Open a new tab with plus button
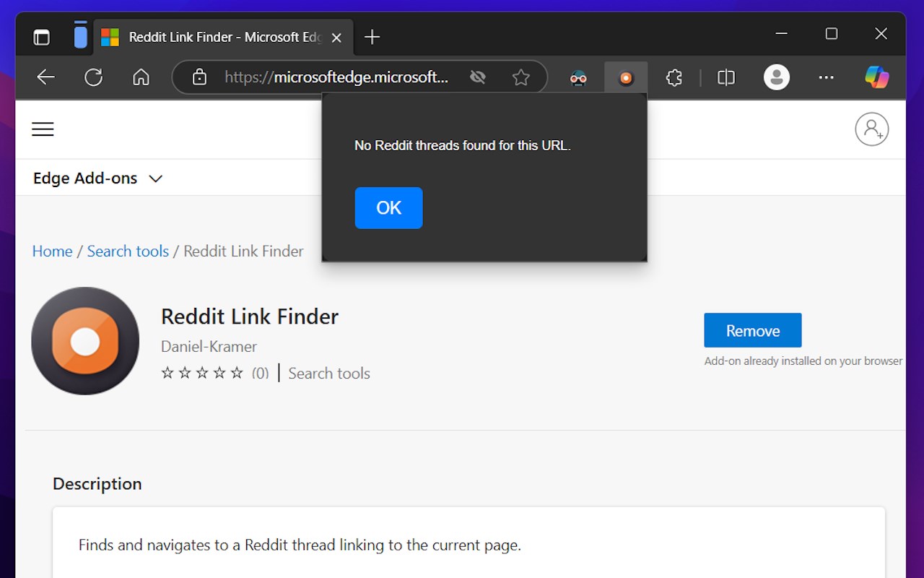Image resolution: width=924 pixels, height=578 pixels. click(x=372, y=37)
